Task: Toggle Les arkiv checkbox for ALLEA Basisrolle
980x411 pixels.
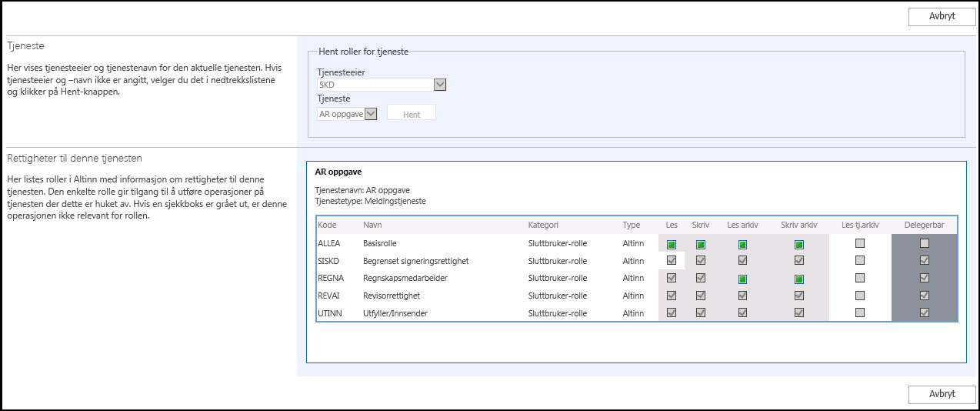Action: click(x=742, y=244)
